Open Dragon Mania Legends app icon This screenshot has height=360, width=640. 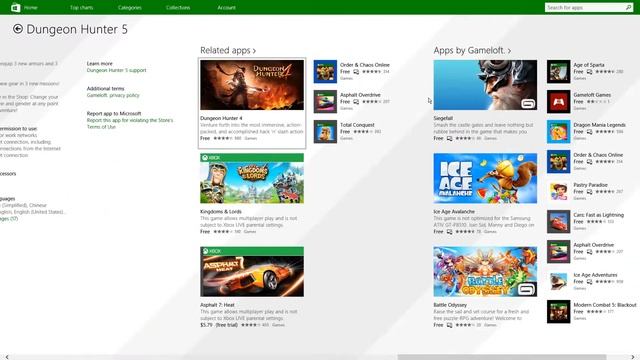[558, 131]
